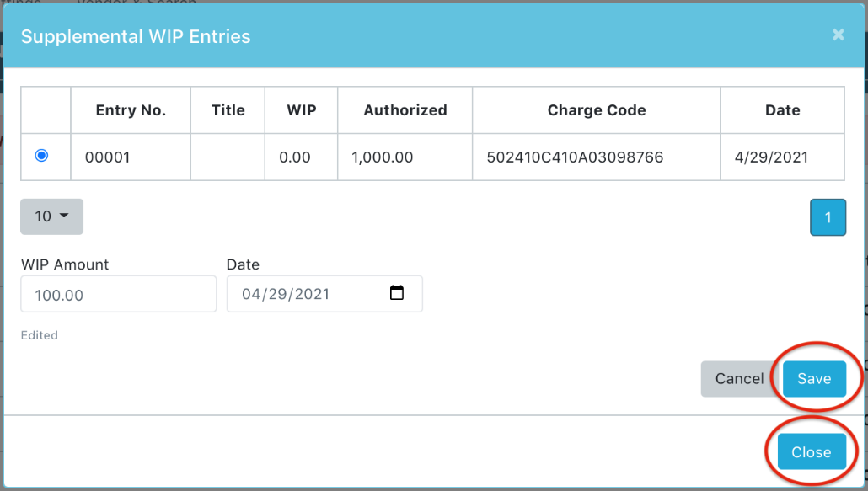The width and height of the screenshot is (868, 491).
Task: Dismiss the dialog with the X icon
Action: [x=839, y=35]
